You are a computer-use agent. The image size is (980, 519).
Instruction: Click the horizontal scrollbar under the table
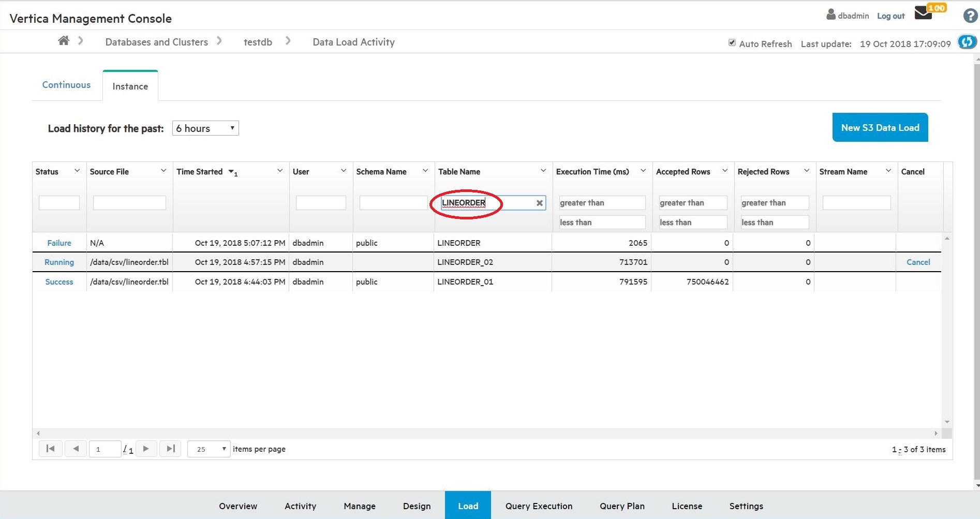tap(486, 433)
